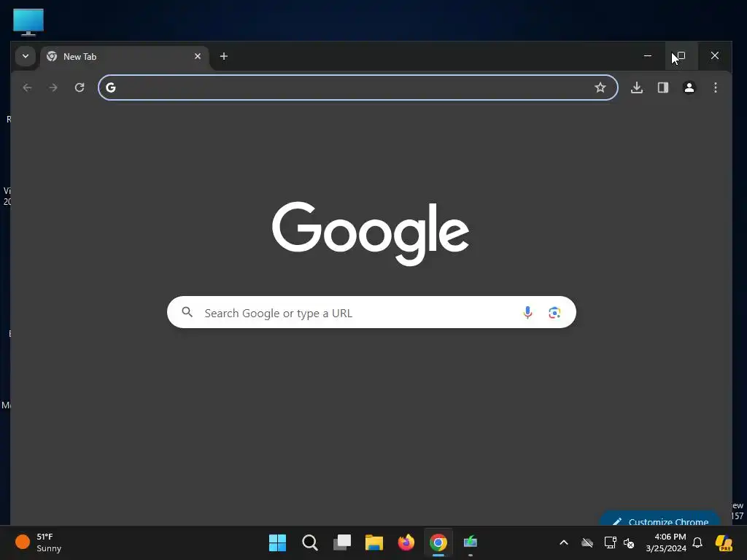Click the OneDrive cloud tray icon
The height and width of the screenshot is (560, 747).
[x=587, y=542]
